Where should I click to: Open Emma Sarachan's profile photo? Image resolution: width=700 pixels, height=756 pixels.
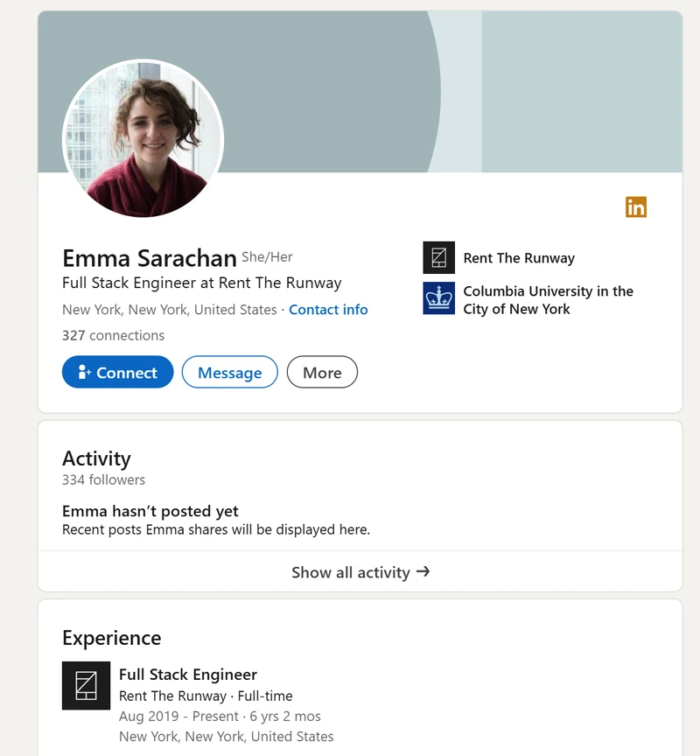(143, 139)
